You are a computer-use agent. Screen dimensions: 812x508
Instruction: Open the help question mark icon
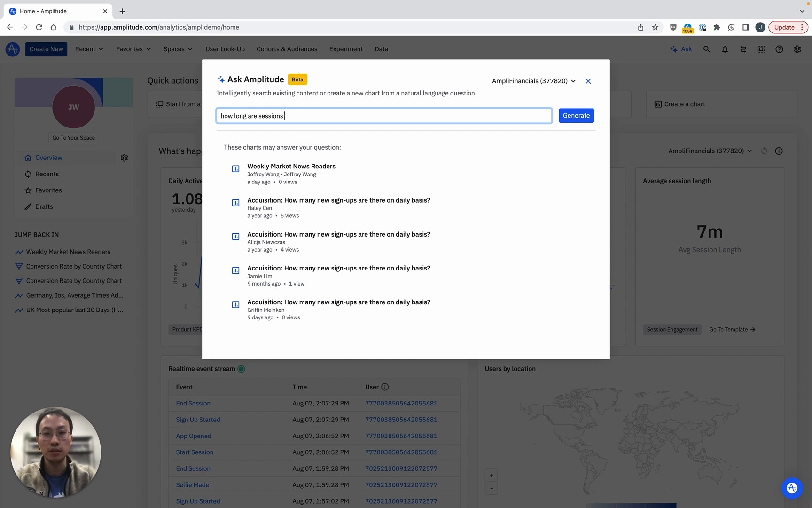[x=779, y=49]
